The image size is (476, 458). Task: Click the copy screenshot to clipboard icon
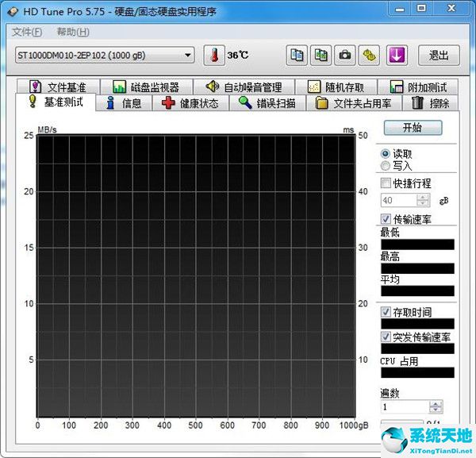321,56
